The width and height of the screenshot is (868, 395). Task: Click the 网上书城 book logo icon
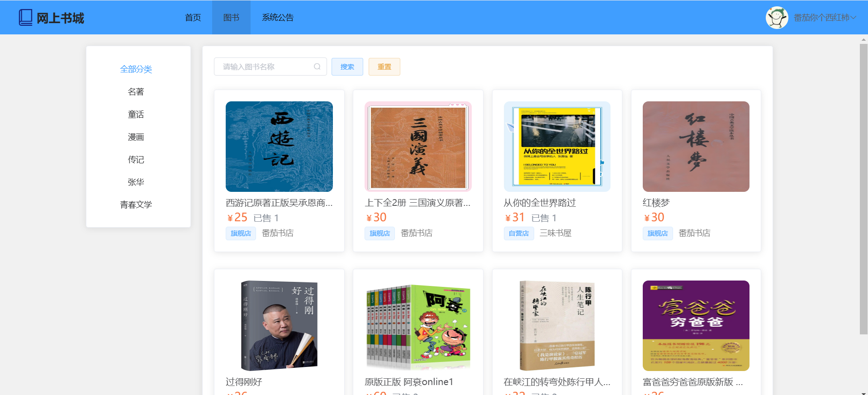tap(25, 18)
